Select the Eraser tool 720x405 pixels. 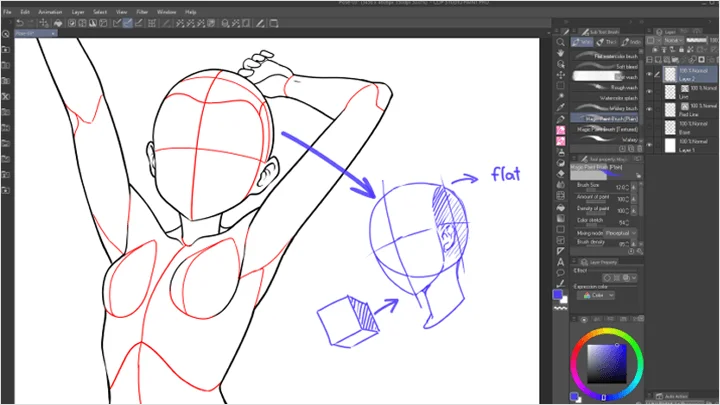click(561, 174)
